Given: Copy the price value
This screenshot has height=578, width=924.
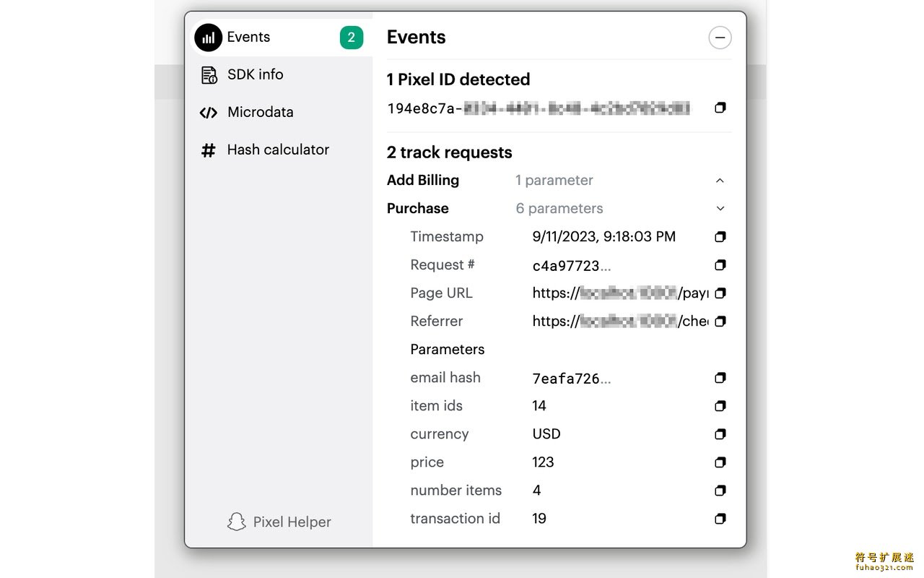Looking at the screenshot, I should (x=720, y=462).
